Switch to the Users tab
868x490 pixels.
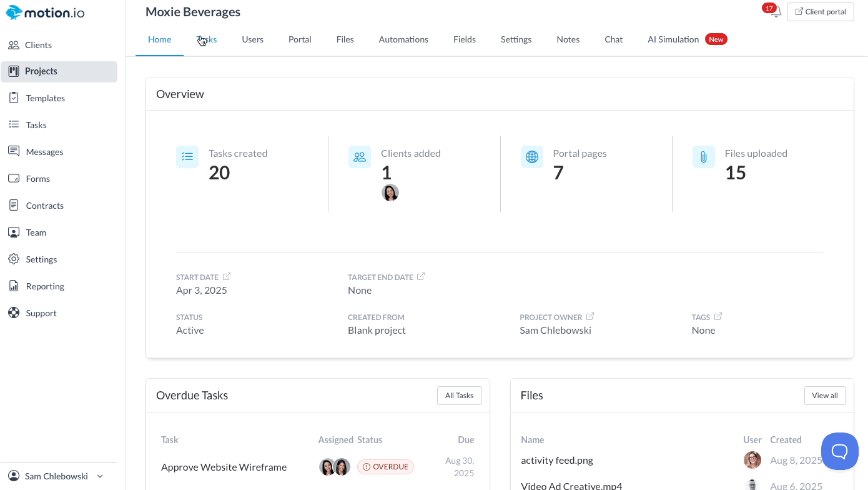click(253, 39)
